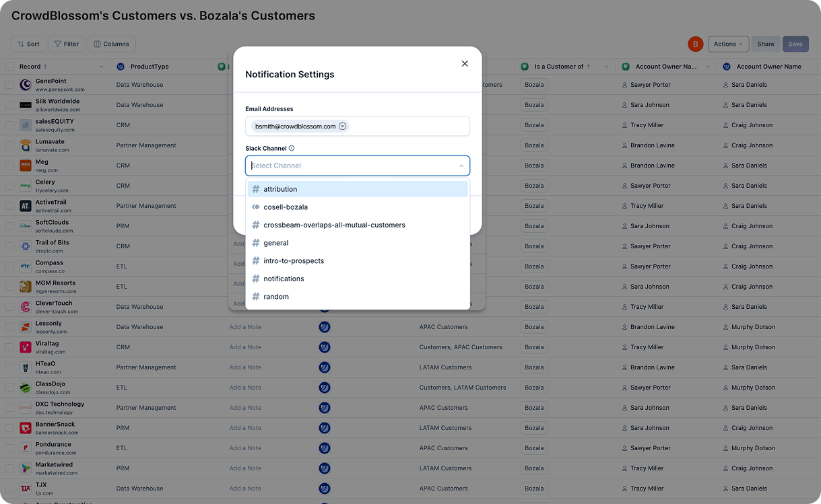Image resolution: width=821 pixels, height=504 pixels.
Task: Choose the attribution channel option
Action: click(x=358, y=189)
